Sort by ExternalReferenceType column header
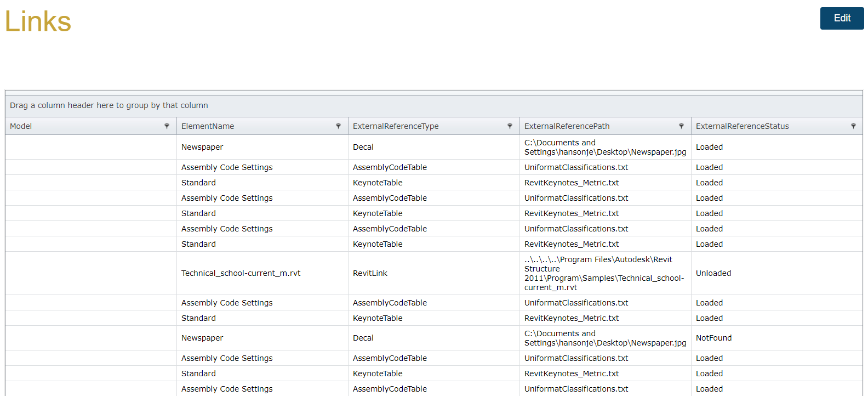This screenshot has width=868, height=396. pos(396,126)
